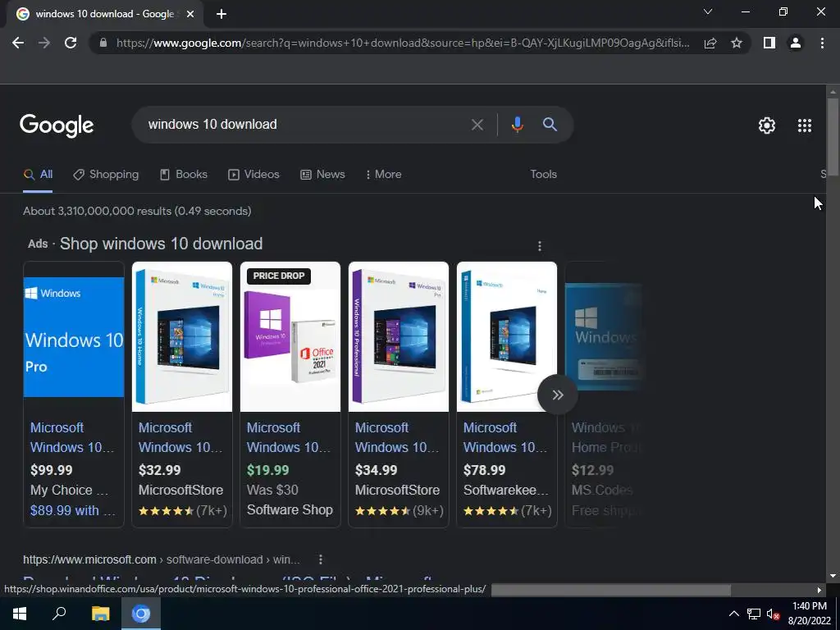840x630 pixels.
Task: Select the All results tab
Action: [38, 175]
